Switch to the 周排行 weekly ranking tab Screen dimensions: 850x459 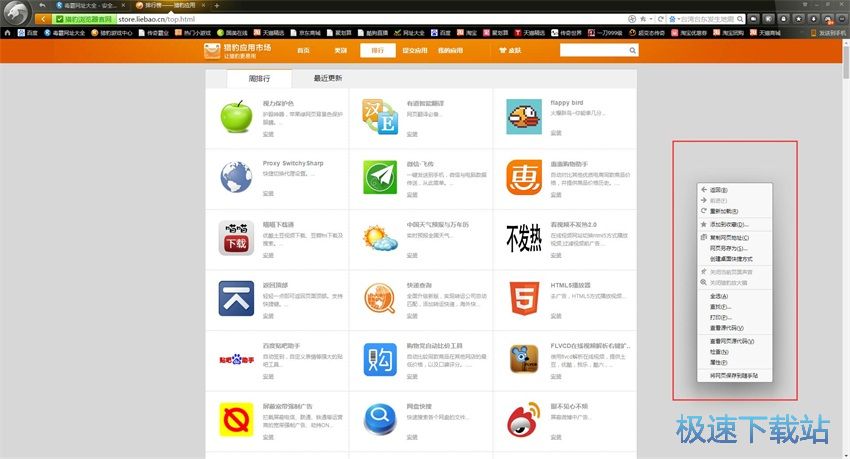[259, 79]
